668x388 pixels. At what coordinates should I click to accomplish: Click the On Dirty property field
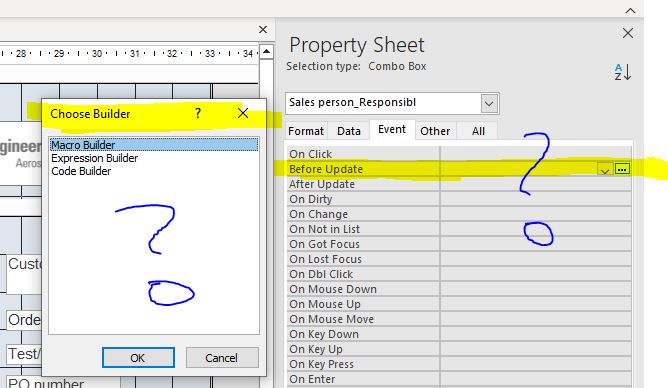[536, 199]
